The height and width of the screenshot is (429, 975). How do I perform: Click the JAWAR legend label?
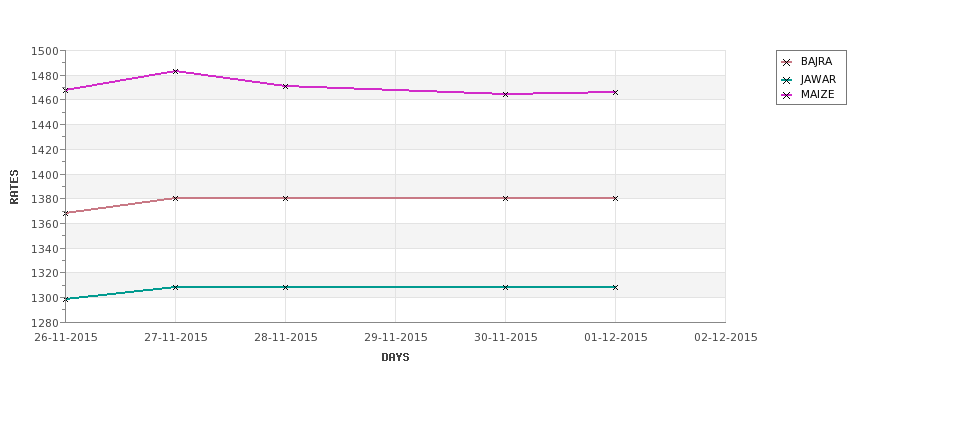tap(818, 80)
